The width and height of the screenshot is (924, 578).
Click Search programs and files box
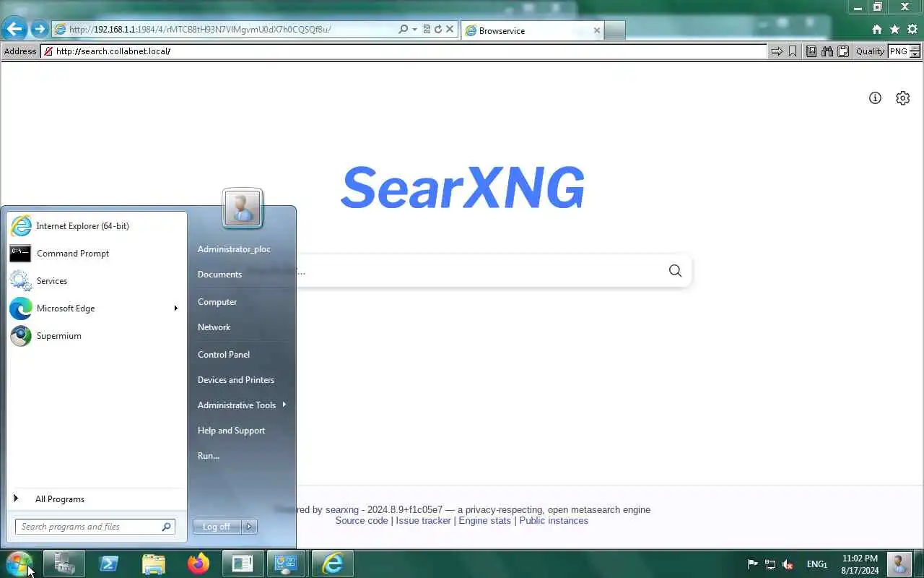click(95, 527)
